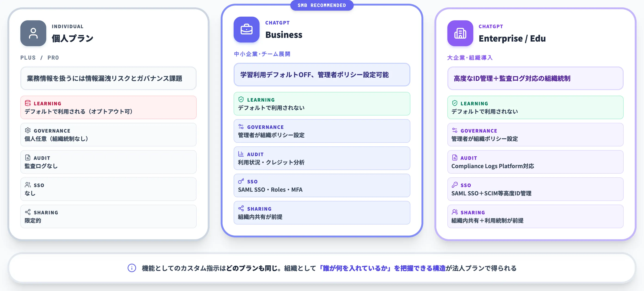This screenshot has width=644, height=291.
Task: Select the Enterprise / Edu heading
Action: [x=512, y=38]
